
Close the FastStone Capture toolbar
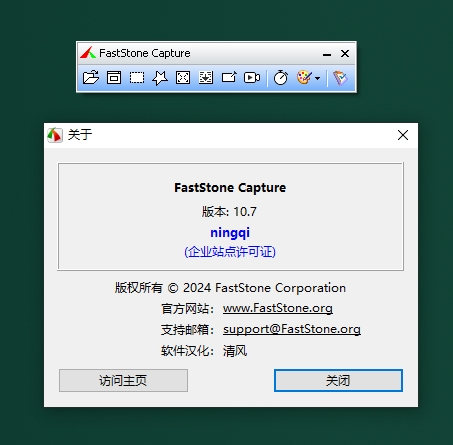coord(345,53)
